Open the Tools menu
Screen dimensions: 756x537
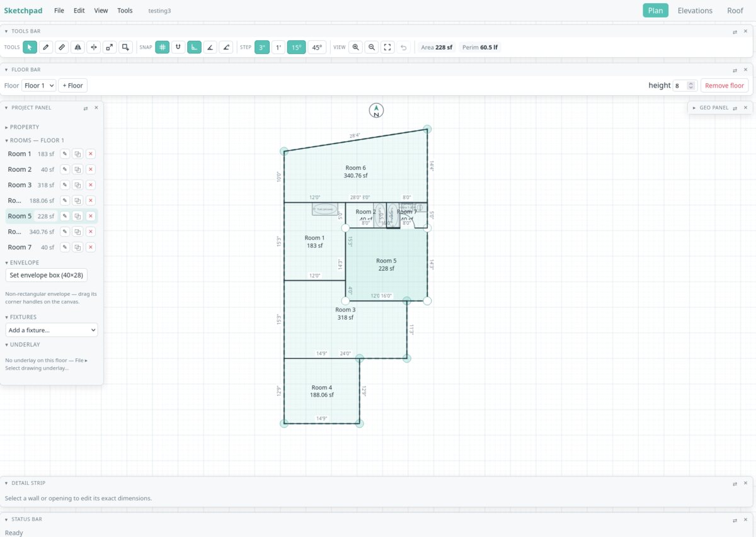coord(125,11)
